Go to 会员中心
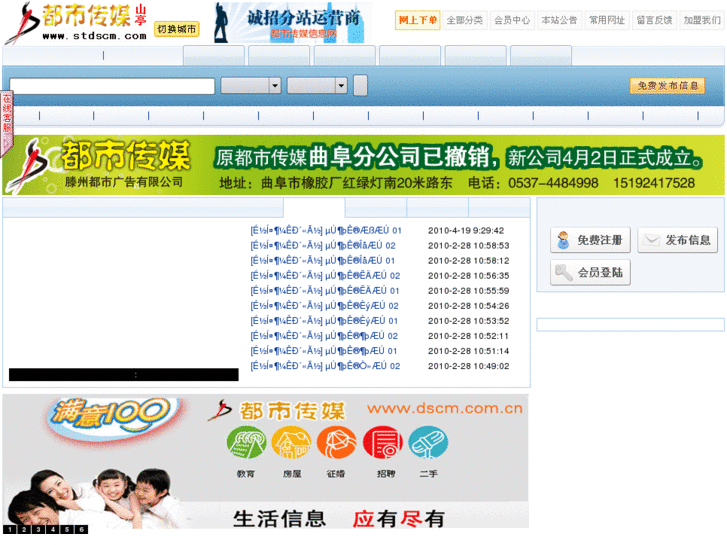The height and width of the screenshot is (545, 727). (x=512, y=20)
